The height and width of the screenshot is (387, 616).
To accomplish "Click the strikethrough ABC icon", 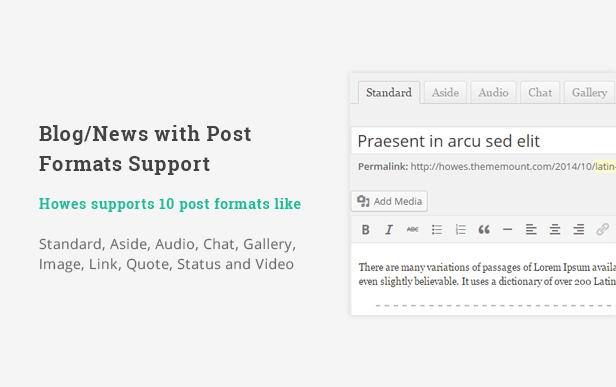I will [x=412, y=229].
